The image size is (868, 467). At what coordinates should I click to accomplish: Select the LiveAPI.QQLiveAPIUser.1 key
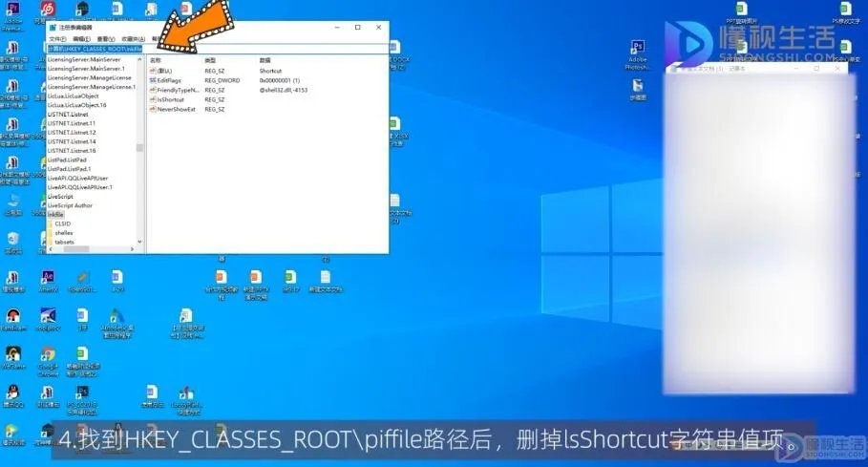coord(79,187)
